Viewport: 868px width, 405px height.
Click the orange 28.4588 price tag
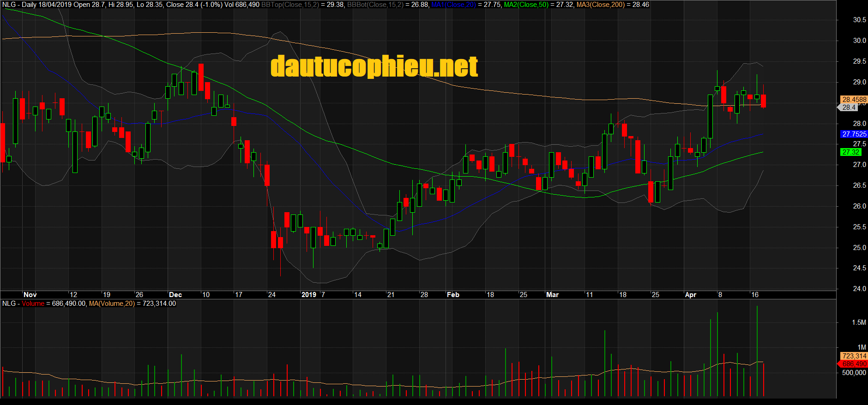tap(854, 100)
